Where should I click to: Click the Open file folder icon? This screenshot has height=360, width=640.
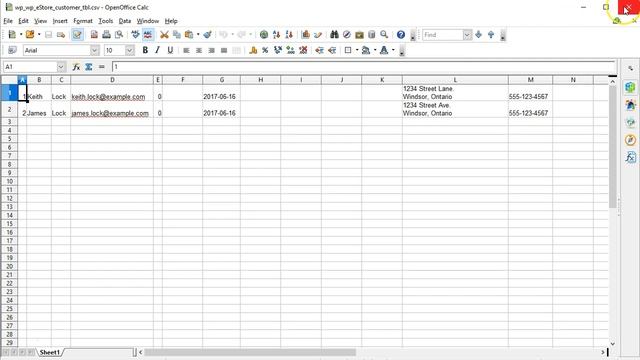(30, 35)
